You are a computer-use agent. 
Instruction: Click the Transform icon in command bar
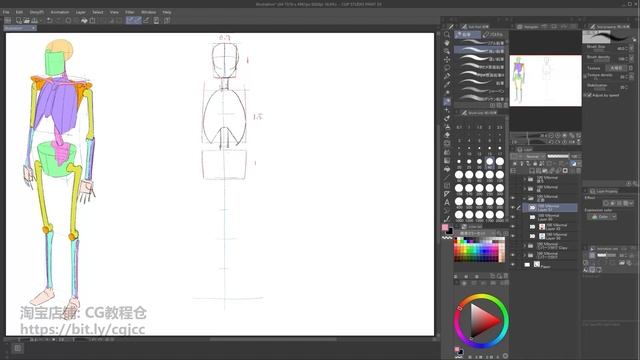93,20
